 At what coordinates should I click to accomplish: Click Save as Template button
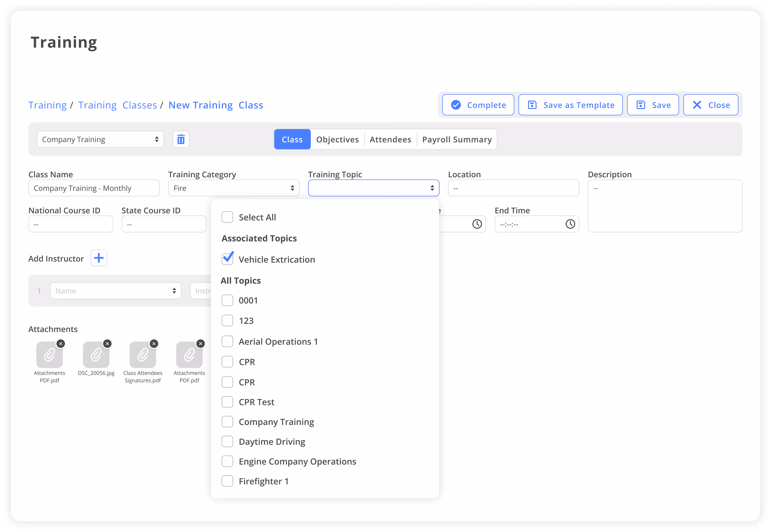[570, 105]
